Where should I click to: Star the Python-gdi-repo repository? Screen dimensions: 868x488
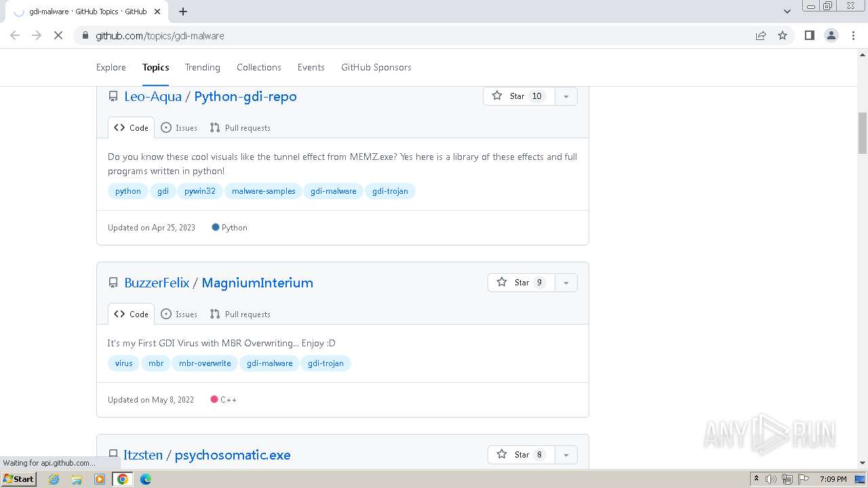click(519, 96)
